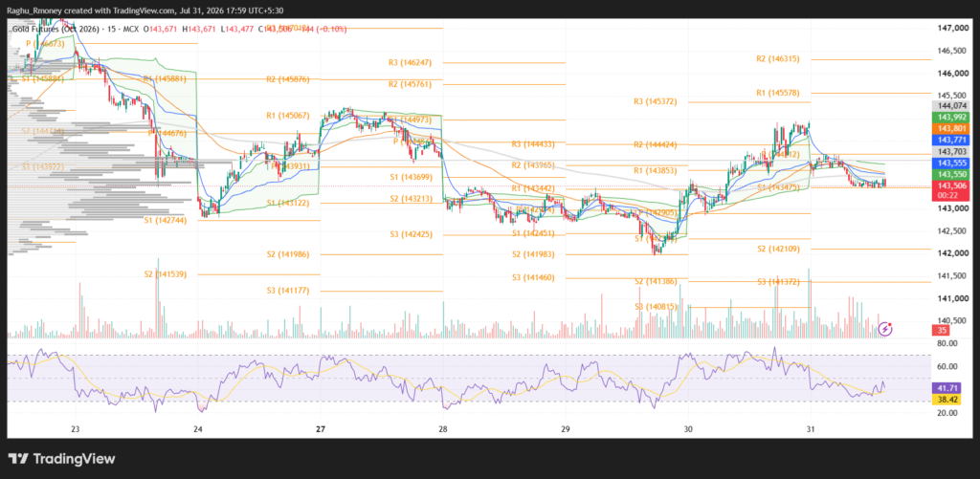Click the R2 (144424) pivot label
Viewport: 980px width, 479px height.
click(x=656, y=144)
